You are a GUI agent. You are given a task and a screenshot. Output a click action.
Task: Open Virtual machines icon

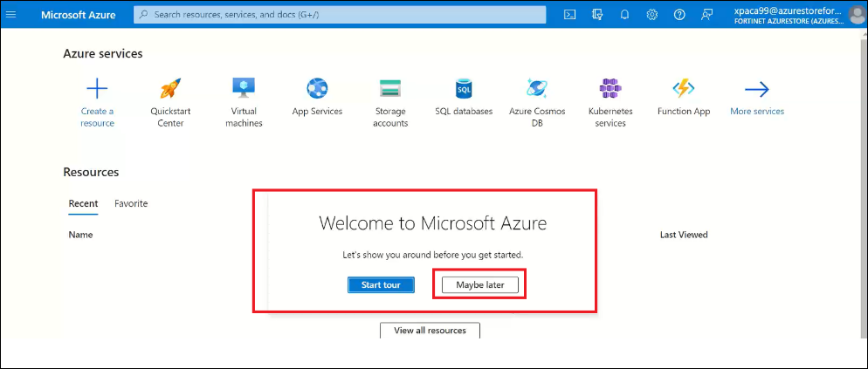pos(244,88)
